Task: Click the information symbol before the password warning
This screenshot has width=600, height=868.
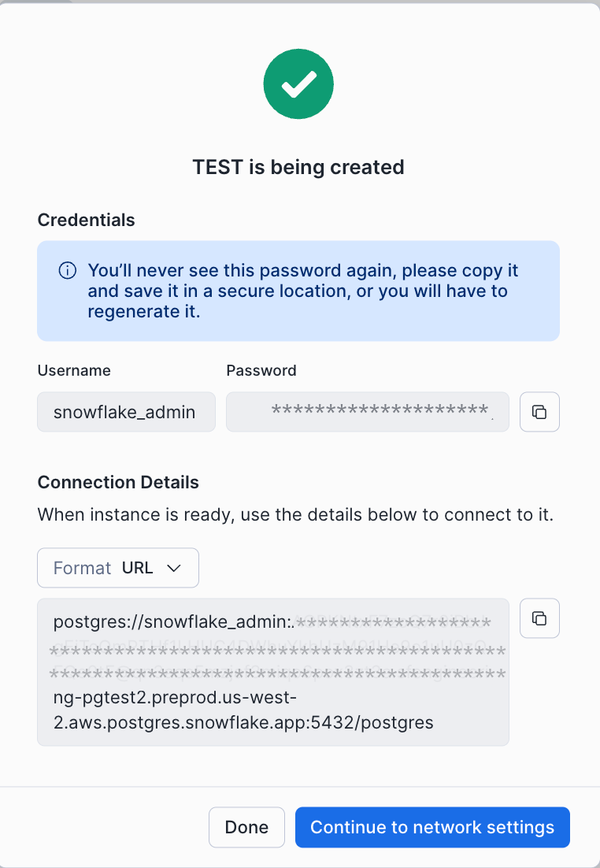Action: [66, 270]
